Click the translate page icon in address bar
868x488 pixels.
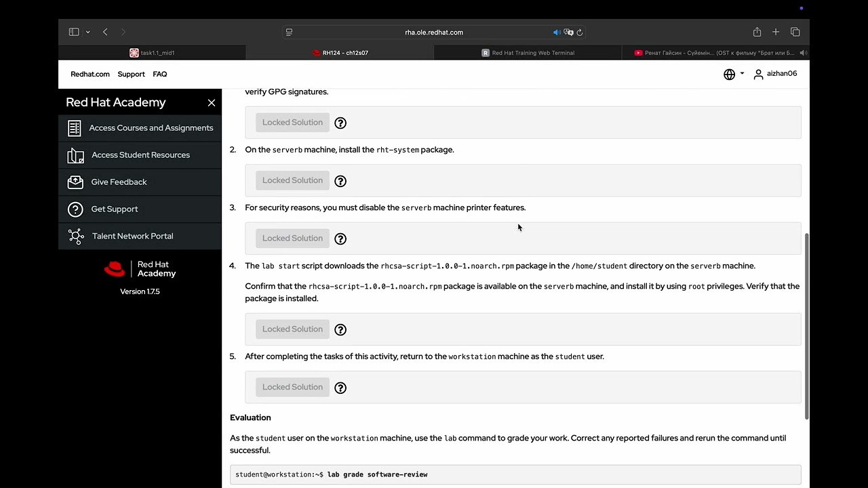click(569, 32)
